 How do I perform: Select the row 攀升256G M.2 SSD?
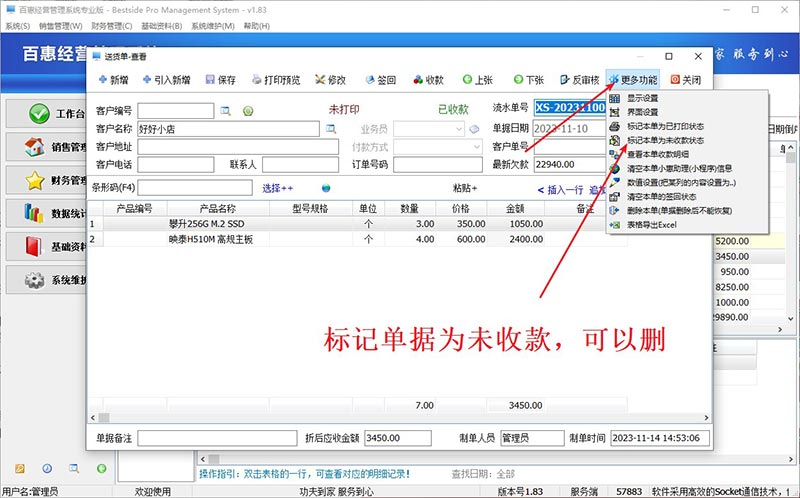coord(357,223)
